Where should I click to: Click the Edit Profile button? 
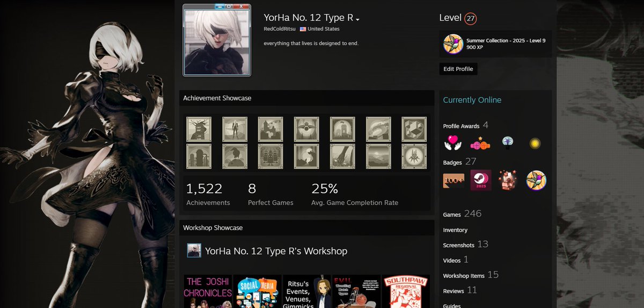[x=458, y=69]
